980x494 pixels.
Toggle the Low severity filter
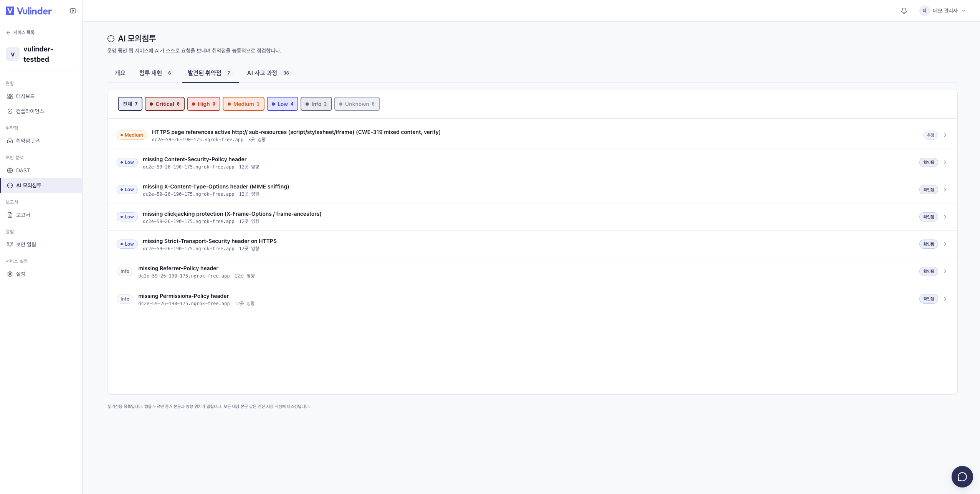point(283,104)
